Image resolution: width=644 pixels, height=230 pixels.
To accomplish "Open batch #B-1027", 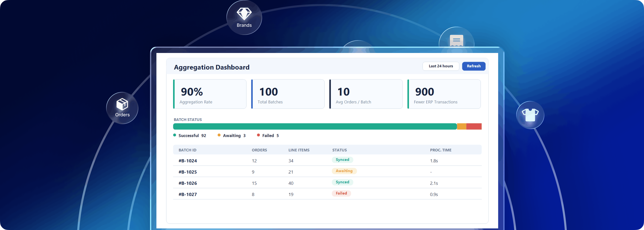I will click(x=188, y=195).
